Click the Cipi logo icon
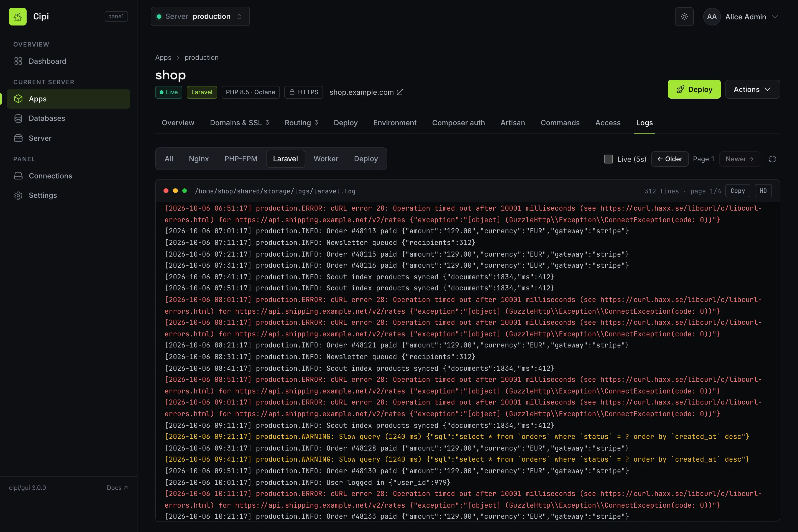798x532 pixels. (x=18, y=16)
